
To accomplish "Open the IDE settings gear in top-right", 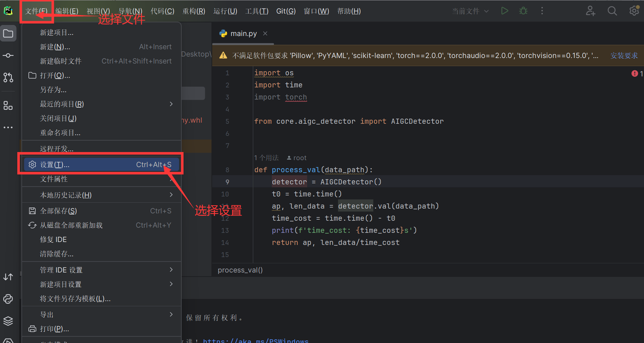I will pos(634,11).
